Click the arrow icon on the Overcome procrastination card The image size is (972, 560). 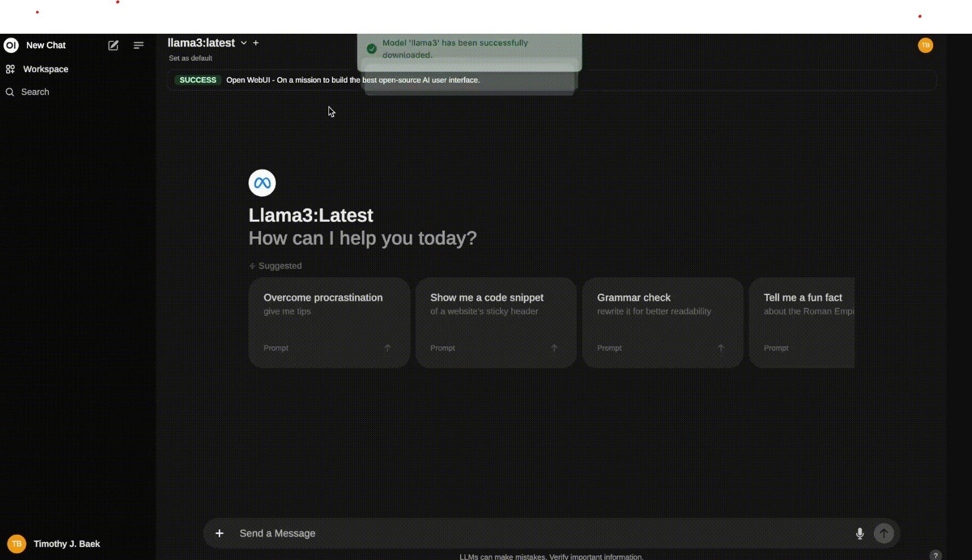(387, 348)
